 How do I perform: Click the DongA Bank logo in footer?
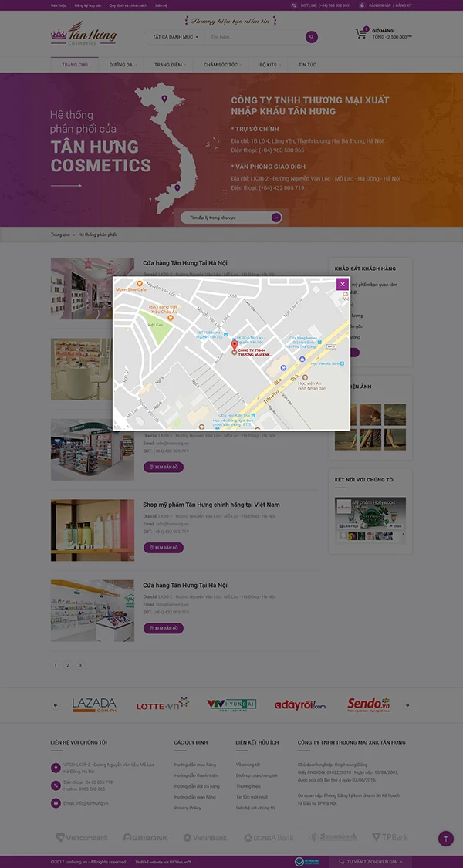pos(269,838)
